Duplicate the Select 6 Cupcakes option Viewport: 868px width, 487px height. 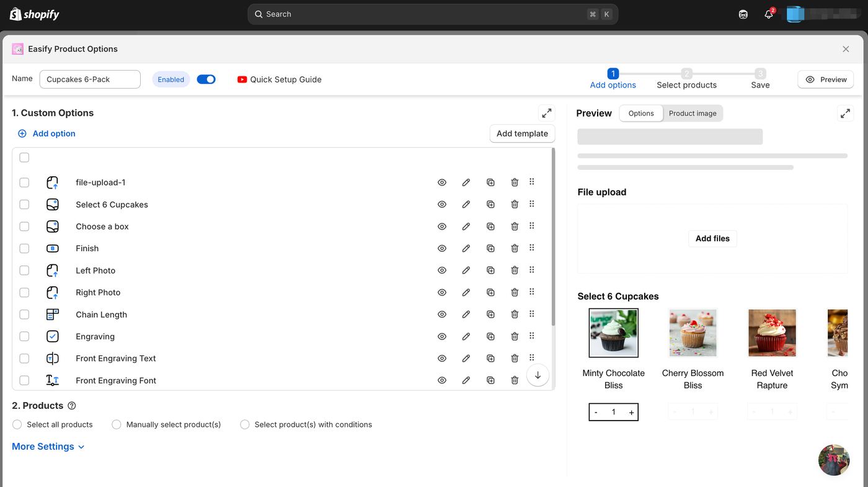[x=490, y=204]
